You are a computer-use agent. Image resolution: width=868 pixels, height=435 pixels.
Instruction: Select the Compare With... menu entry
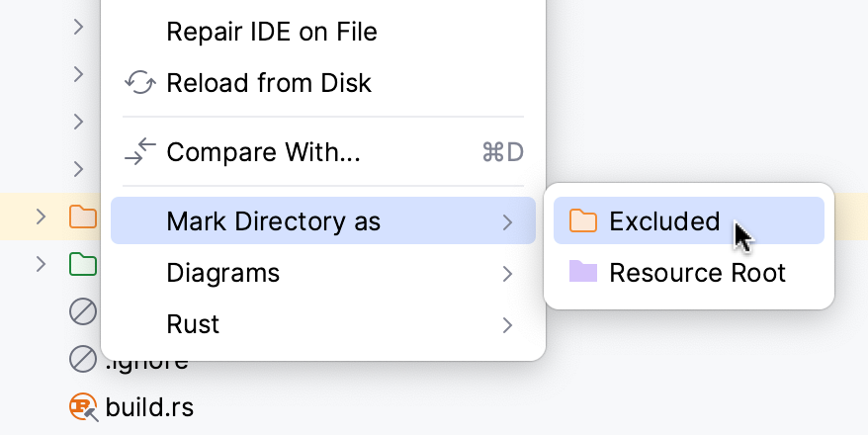(x=263, y=152)
